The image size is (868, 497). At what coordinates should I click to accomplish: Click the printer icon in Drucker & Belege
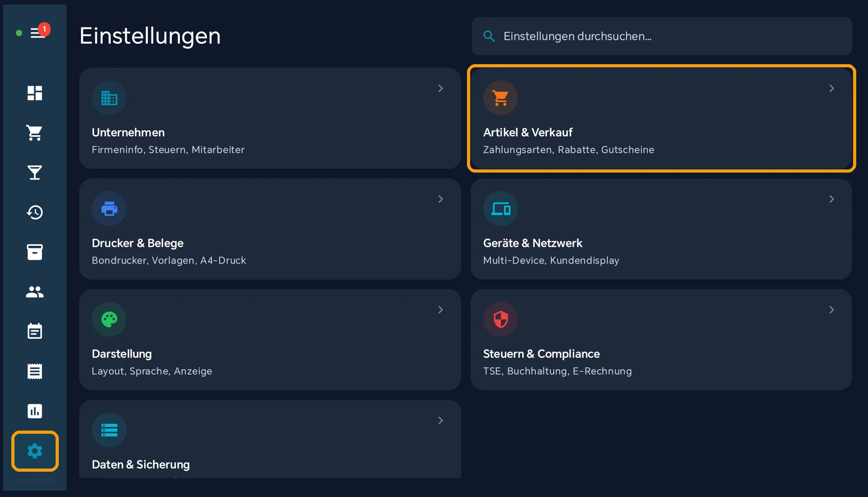point(109,208)
